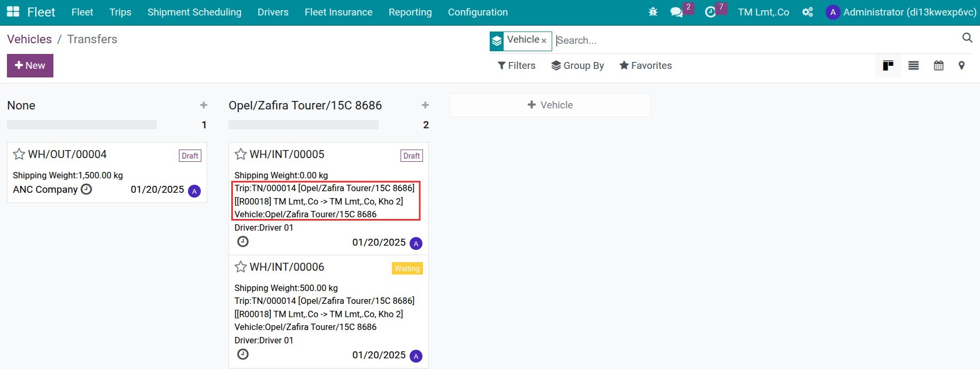Open the Shipment Scheduling menu
The height and width of the screenshot is (369, 980).
coord(194,12)
